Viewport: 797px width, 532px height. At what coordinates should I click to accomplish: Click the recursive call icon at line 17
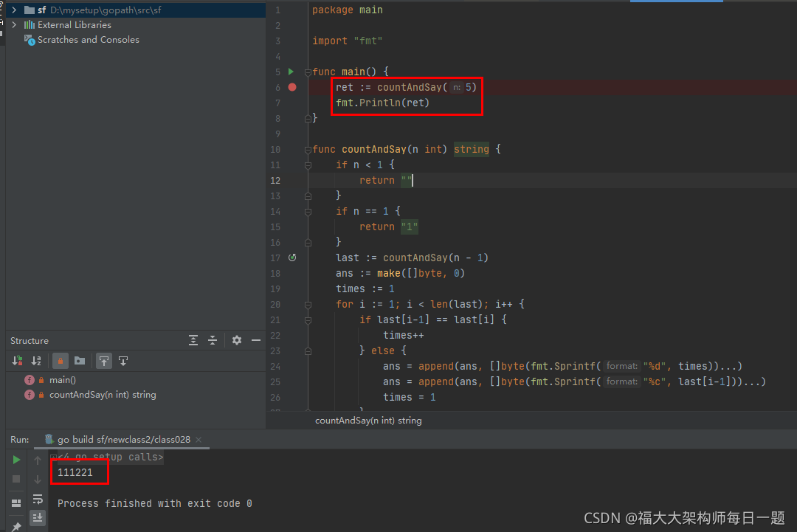pyautogui.click(x=292, y=258)
